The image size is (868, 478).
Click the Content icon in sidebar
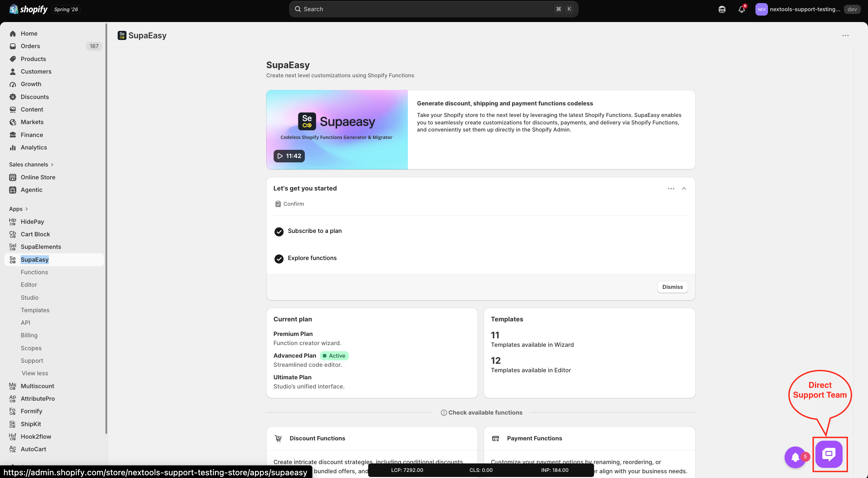(13, 109)
